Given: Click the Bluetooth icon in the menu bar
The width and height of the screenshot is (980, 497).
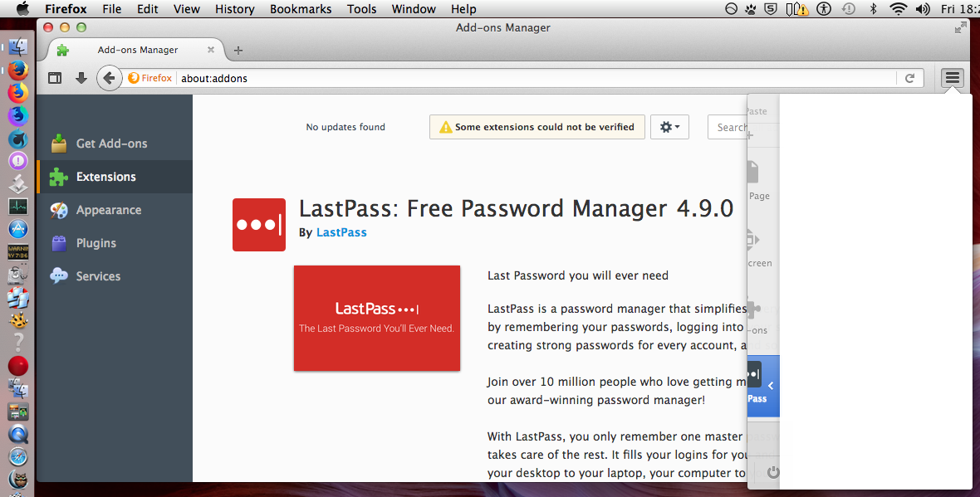Looking at the screenshot, I should (x=874, y=9).
